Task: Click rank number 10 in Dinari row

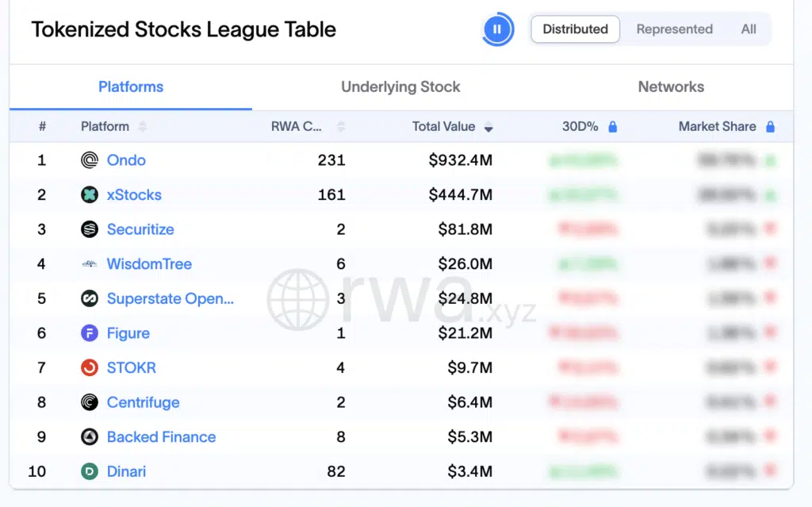Action: (36, 471)
